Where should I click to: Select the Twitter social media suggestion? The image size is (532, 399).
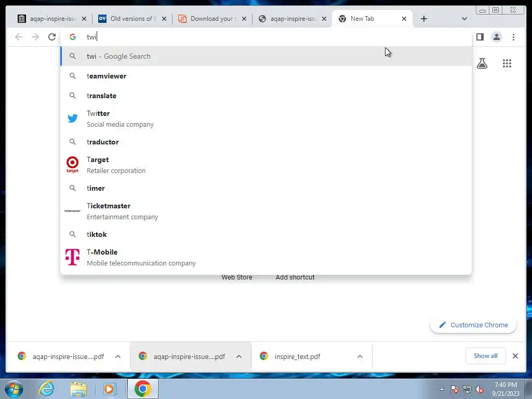266,119
